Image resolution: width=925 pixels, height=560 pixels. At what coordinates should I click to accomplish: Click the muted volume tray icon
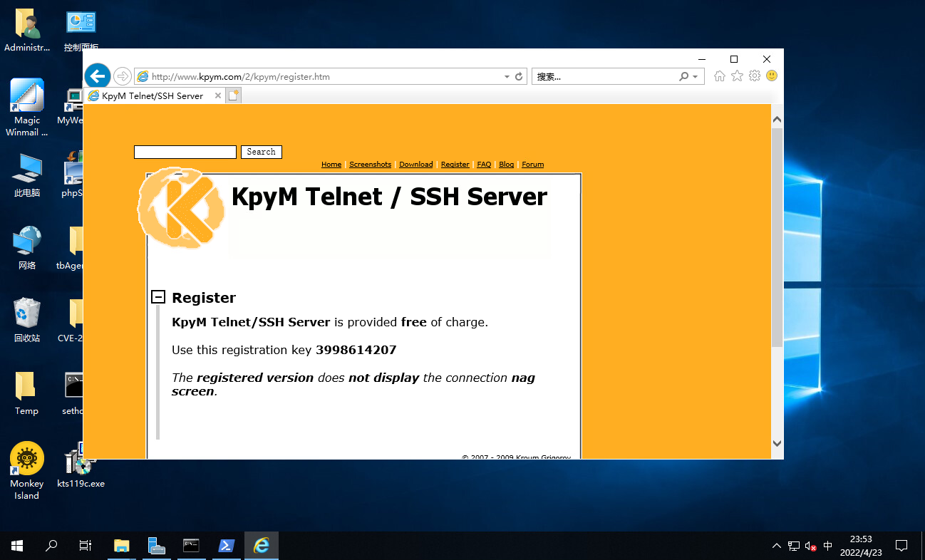tap(811, 546)
